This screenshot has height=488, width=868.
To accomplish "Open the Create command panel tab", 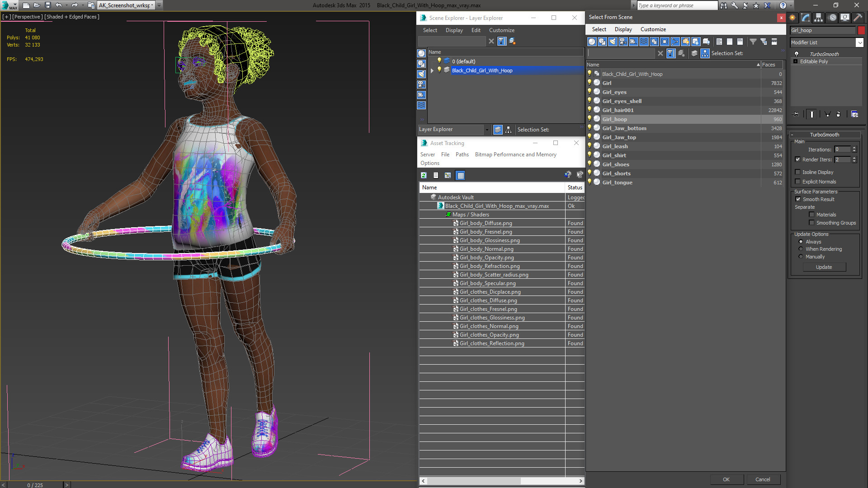I will tap(793, 18).
